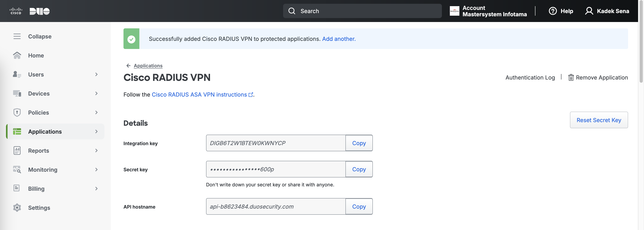Image resolution: width=644 pixels, height=230 pixels.
Task: Click the Help question mark icon
Action: 552,11
